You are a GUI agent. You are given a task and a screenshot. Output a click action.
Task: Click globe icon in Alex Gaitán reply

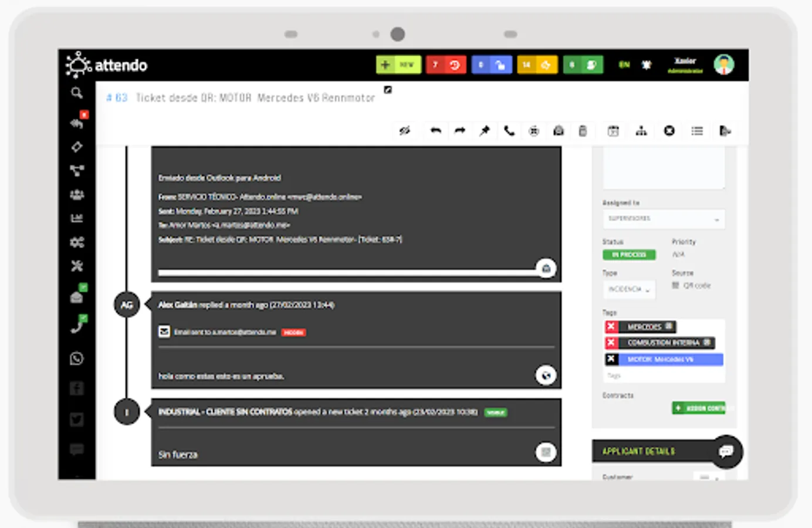pyautogui.click(x=546, y=375)
